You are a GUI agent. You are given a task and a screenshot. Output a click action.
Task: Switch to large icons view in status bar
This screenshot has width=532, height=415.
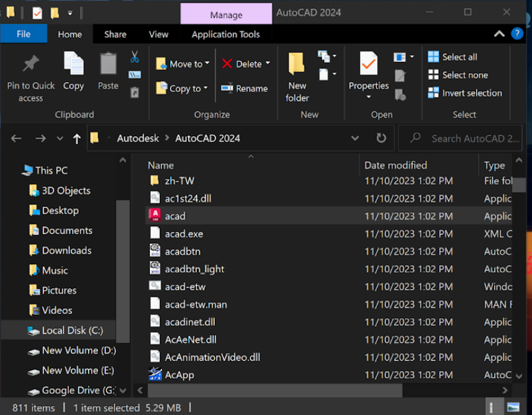click(x=513, y=407)
